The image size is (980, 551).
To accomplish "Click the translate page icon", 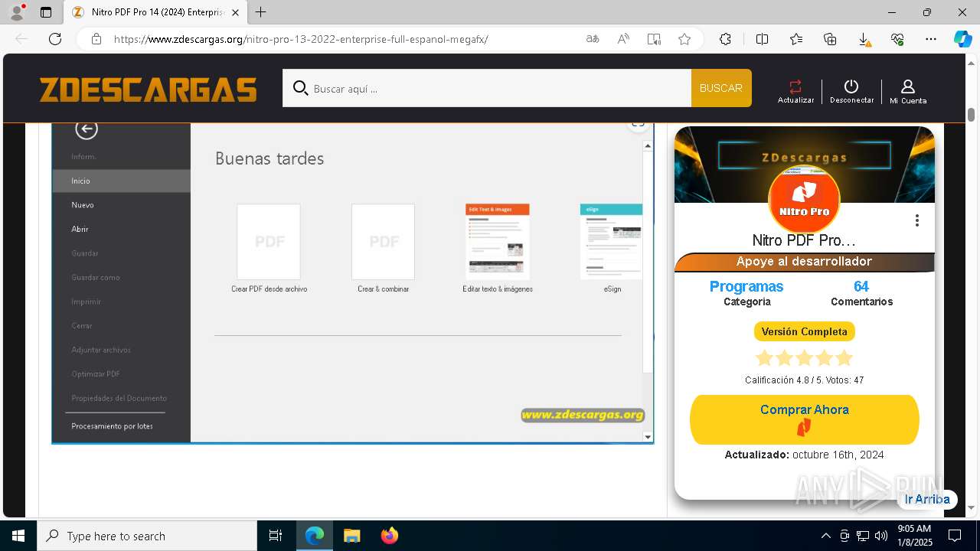I will click(593, 39).
